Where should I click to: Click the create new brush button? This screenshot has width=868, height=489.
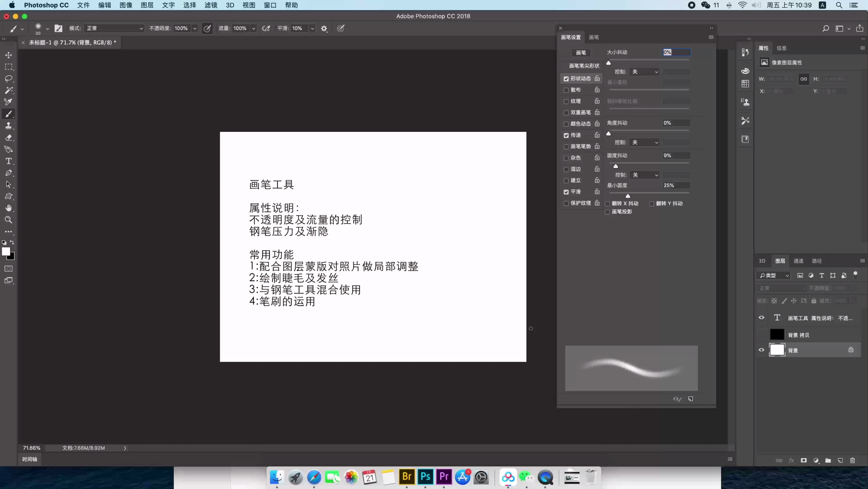coord(690,399)
